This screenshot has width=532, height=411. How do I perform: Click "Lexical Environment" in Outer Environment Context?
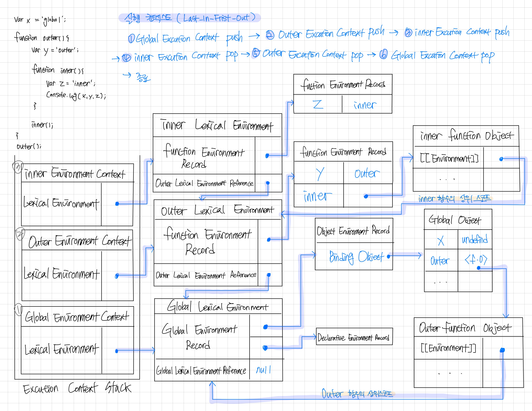pos(62,273)
